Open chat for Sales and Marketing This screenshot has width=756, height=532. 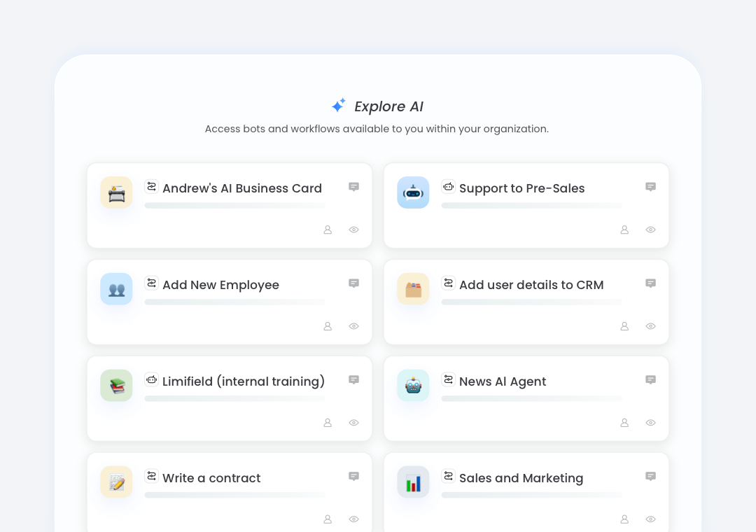coord(650,477)
